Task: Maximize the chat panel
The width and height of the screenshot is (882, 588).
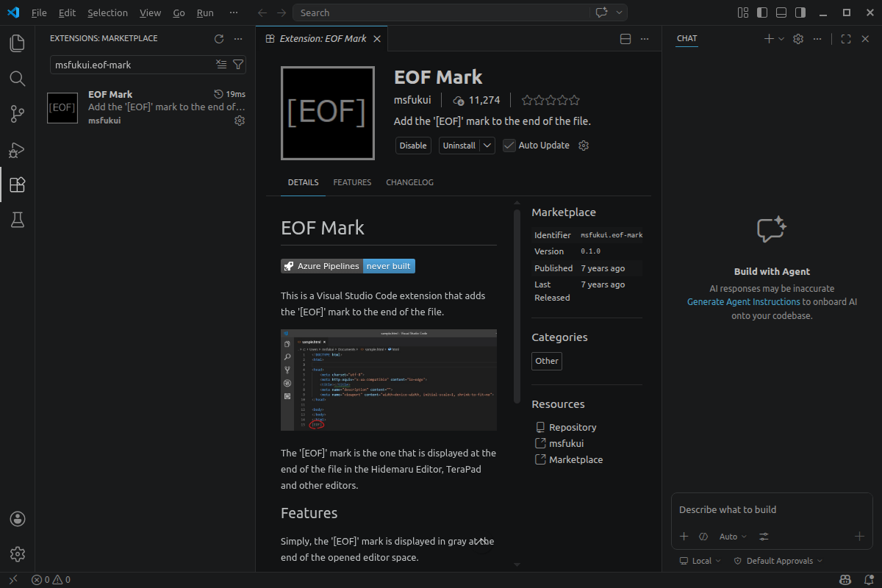Action: [x=846, y=39]
